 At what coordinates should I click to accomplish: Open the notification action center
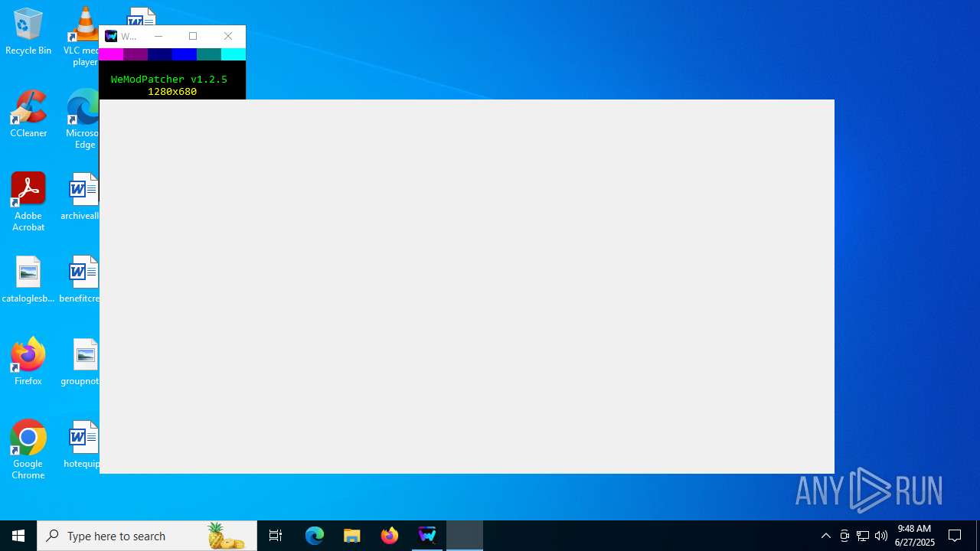[955, 536]
